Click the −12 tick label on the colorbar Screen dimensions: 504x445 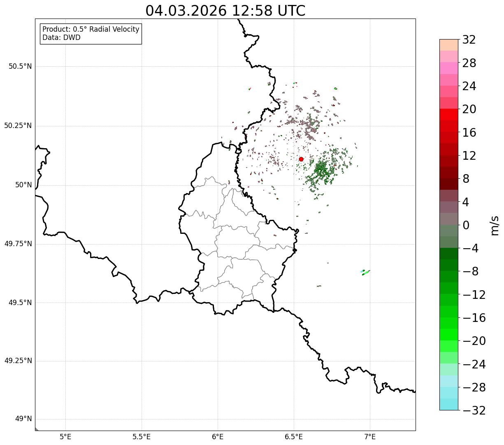point(474,295)
